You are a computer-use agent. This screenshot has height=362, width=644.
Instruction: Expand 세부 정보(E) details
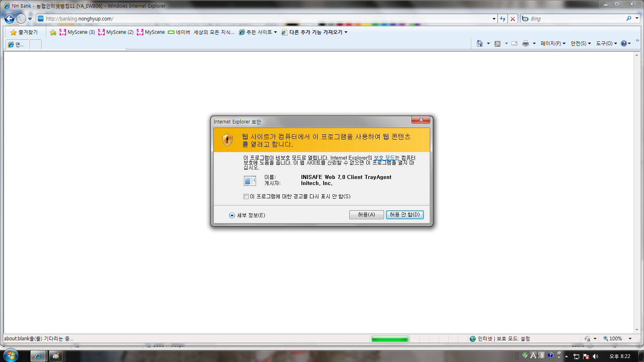tap(247, 215)
